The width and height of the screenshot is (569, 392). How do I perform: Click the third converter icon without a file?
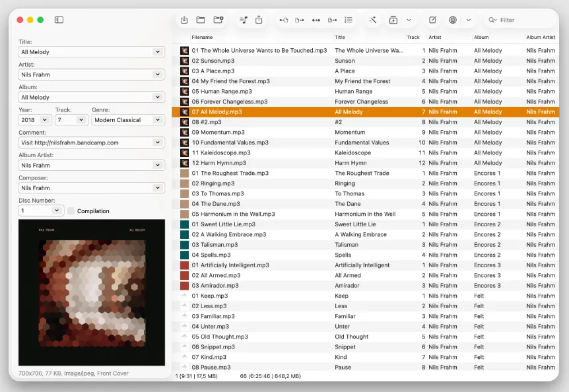coord(316,20)
